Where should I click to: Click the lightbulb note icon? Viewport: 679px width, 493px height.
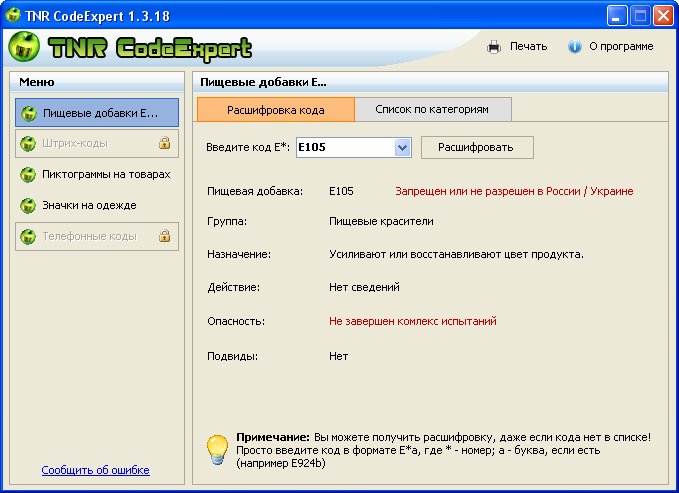coord(217,449)
